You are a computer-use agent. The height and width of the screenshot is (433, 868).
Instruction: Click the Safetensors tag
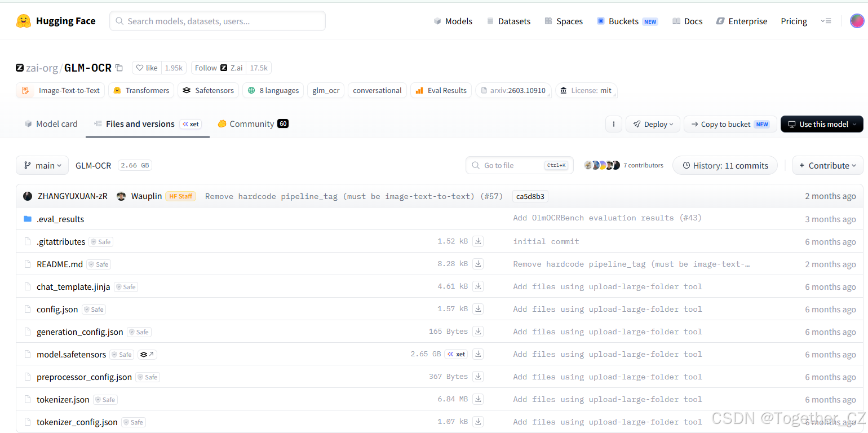click(208, 90)
